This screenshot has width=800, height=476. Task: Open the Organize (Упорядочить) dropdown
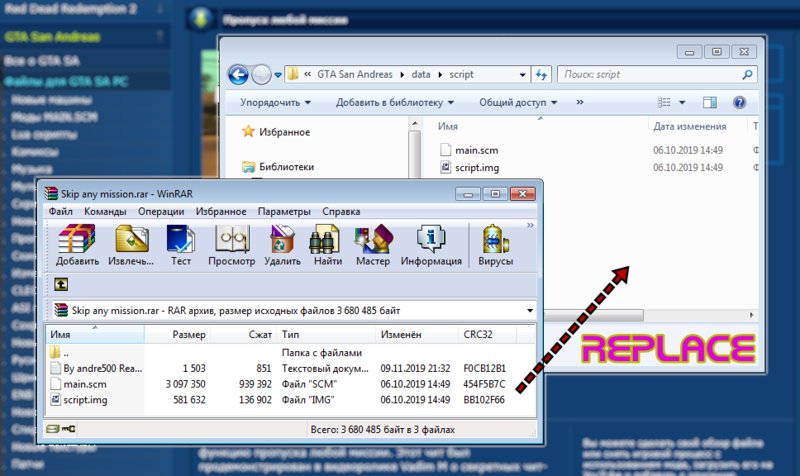point(276,103)
